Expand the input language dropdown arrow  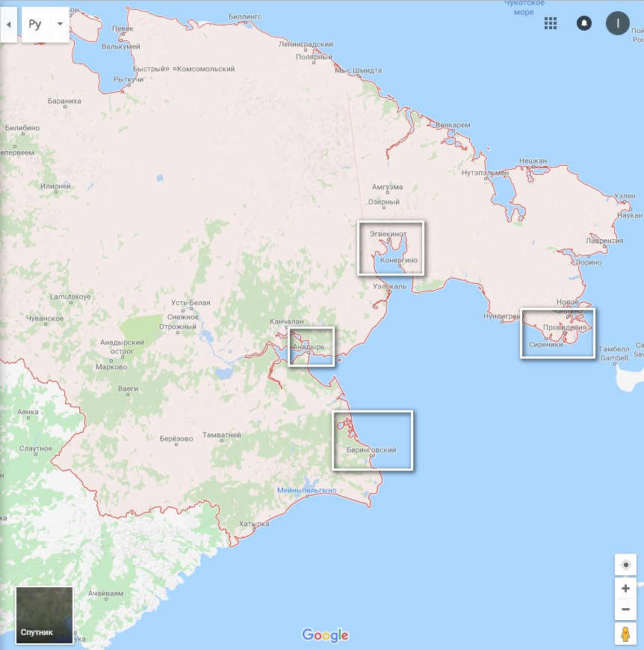click(60, 25)
